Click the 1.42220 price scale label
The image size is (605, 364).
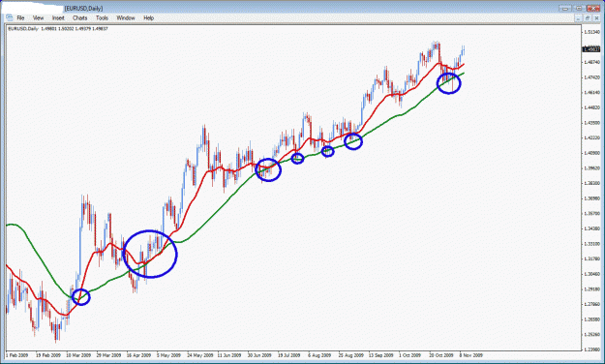(x=592, y=137)
